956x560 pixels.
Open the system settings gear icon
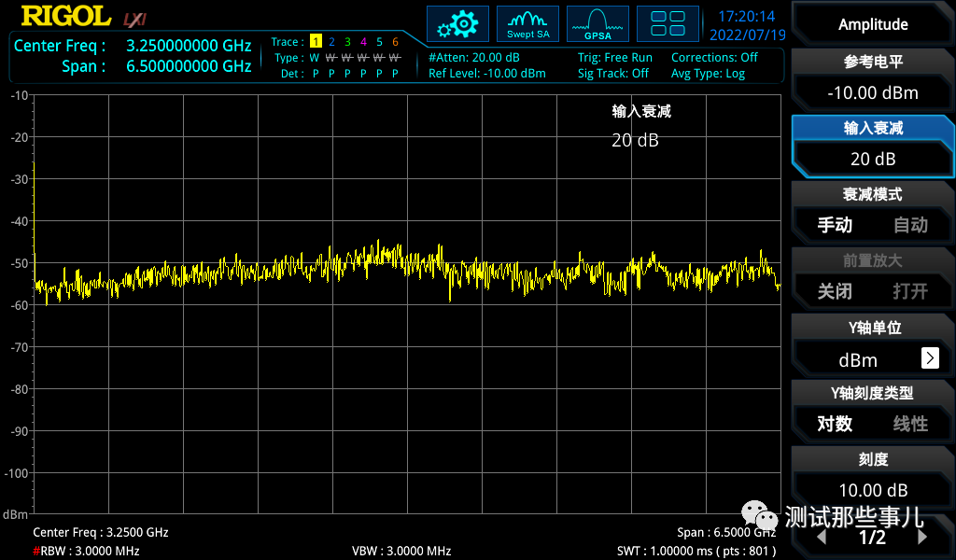click(457, 23)
